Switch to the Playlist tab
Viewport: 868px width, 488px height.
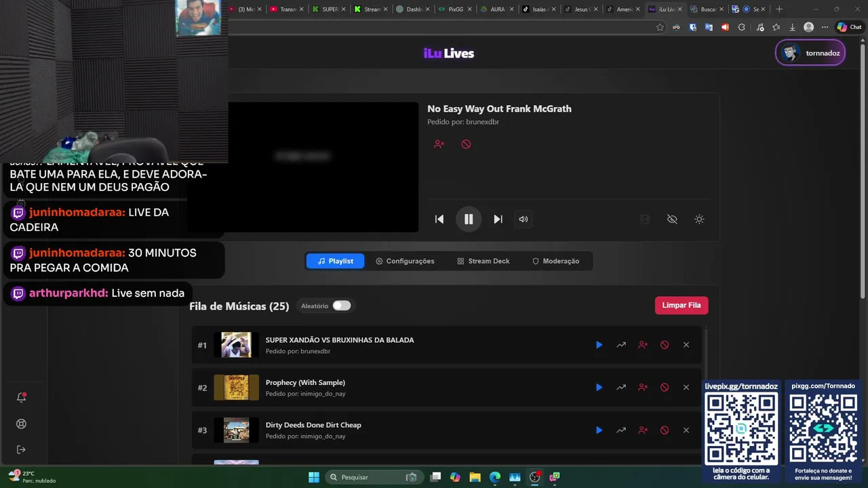(x=335, y=261)
